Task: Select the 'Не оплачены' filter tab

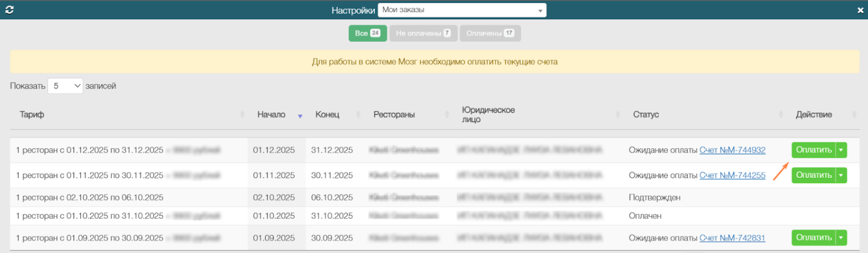Action: (x=423, y=34)
